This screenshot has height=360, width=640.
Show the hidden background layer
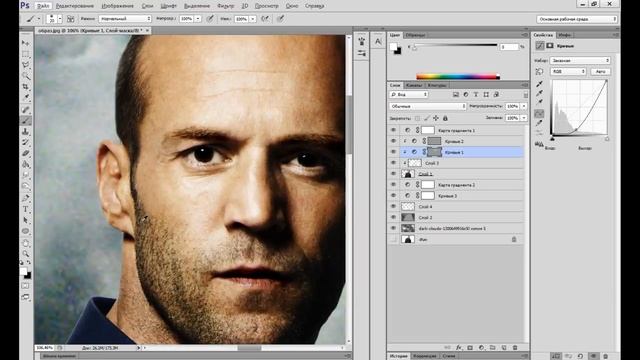[393, 239]
